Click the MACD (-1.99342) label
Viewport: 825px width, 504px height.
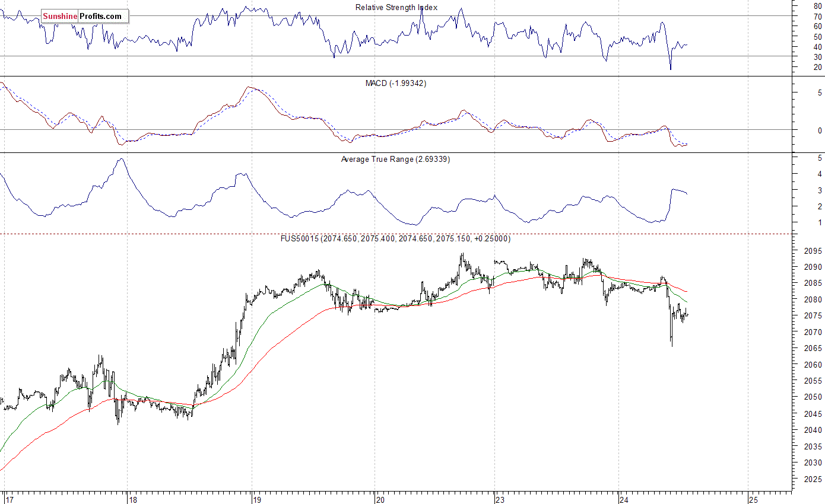(x=395, y=84)
